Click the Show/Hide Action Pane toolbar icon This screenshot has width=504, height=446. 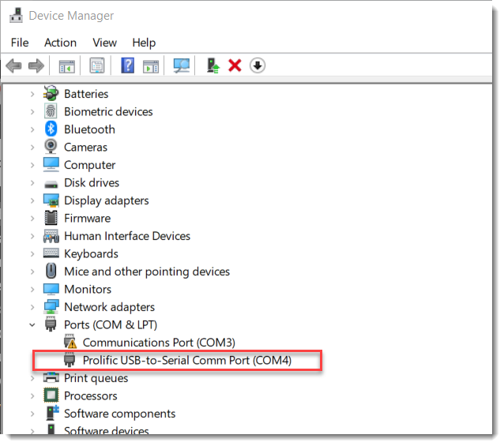tap(151, 66)
